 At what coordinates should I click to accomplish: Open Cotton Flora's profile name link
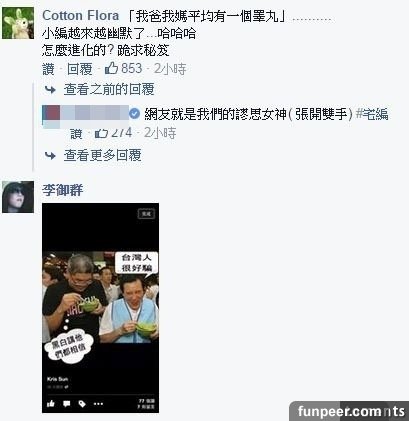pyautogui.click(x=80, y=16)
